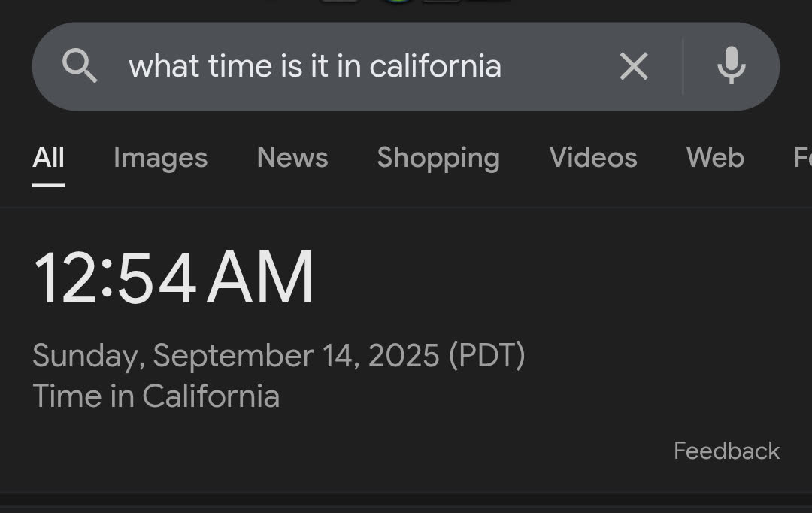This screenshot has height=513, width=812.
Task: Start voice search with the microphone icon
Action: coord(732,65)
